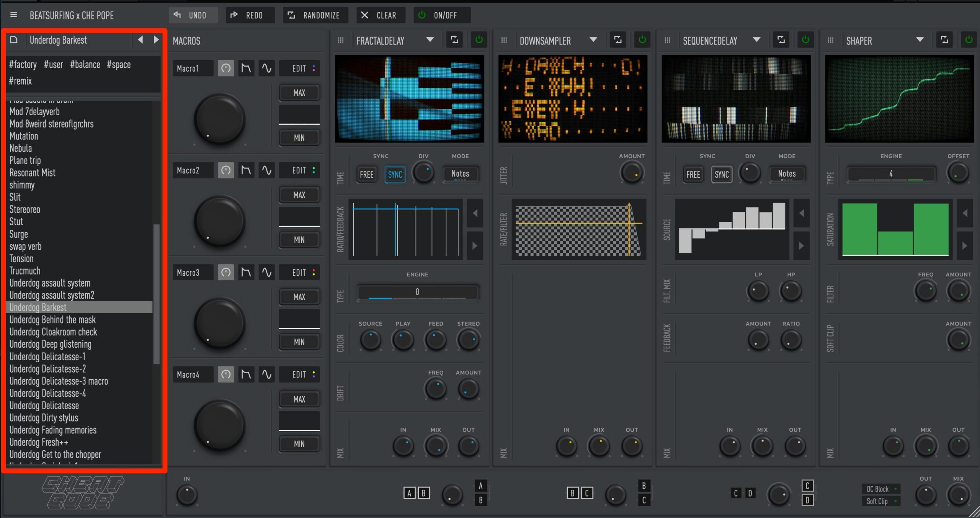The height and width of the screenshot is (518, 980).
Task: Grab the SEQUENCEDELAY drag handle grid icon
Action: point(667,40)
